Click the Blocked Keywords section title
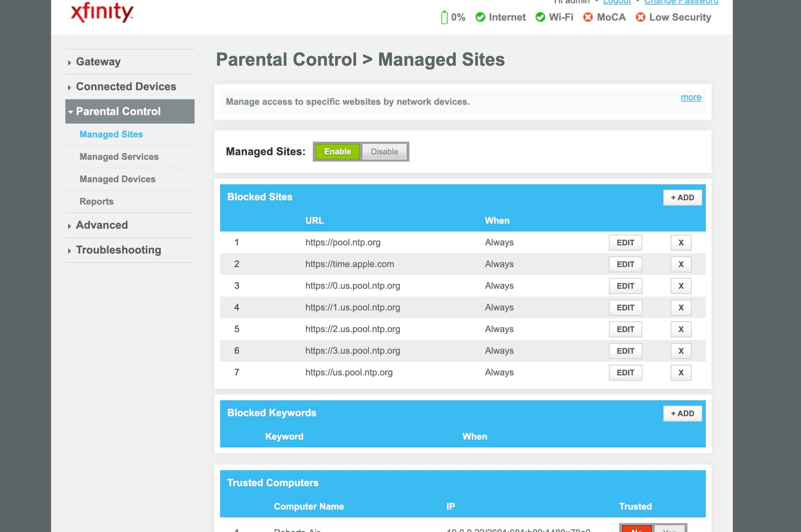The width and height of the screenshot is (801, 532). click(x=272, y=413)
